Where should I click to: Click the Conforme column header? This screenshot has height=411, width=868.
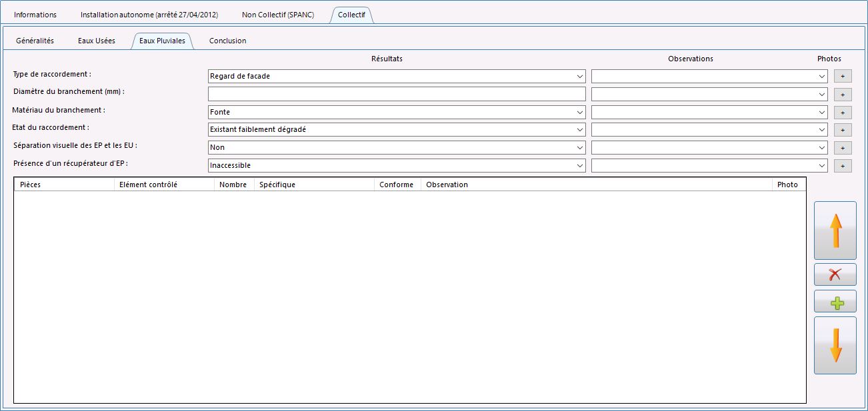tap(397, 185)
